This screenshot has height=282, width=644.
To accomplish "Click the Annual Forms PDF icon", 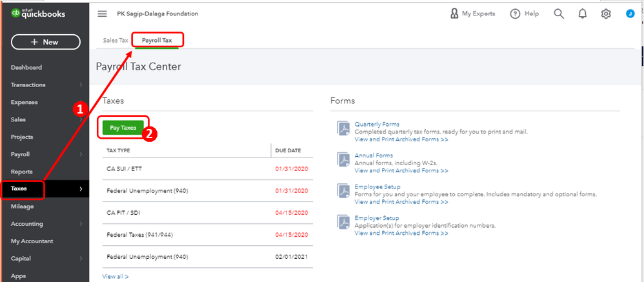I will [343, 159].
